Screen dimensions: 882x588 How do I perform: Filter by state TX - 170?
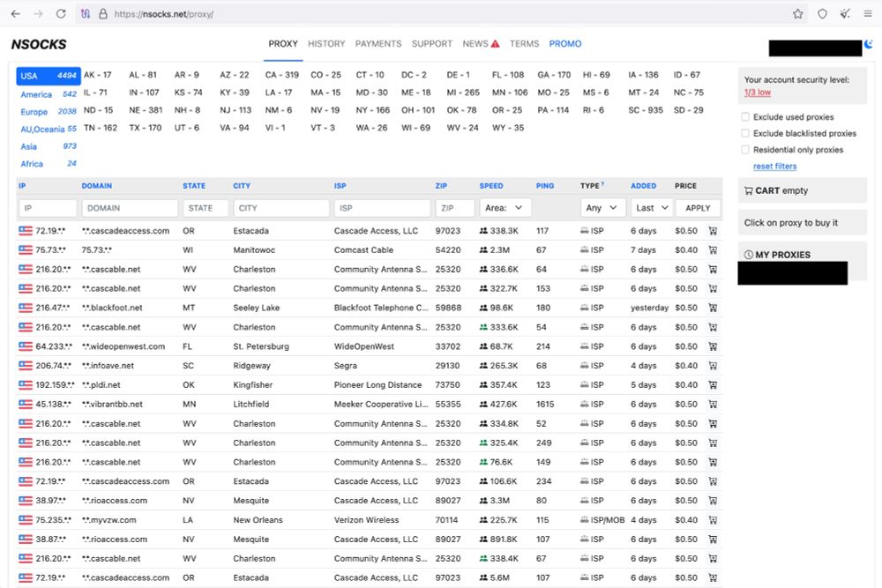pos(146,128)
